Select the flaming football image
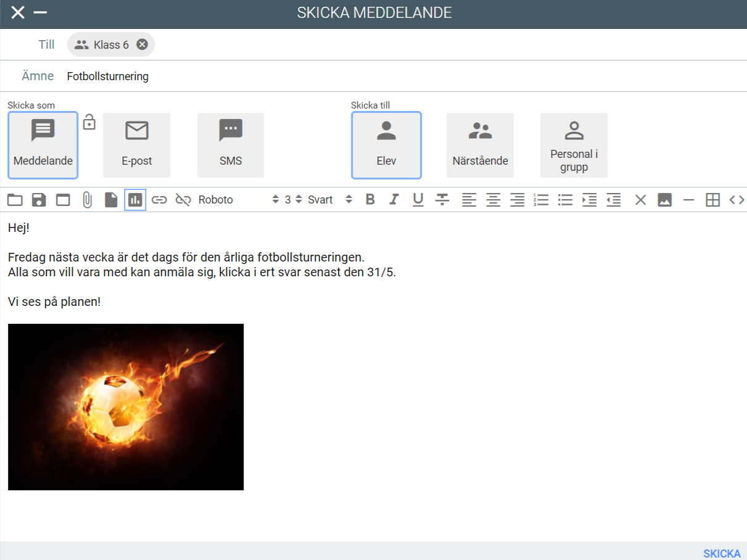 [126, 407]
